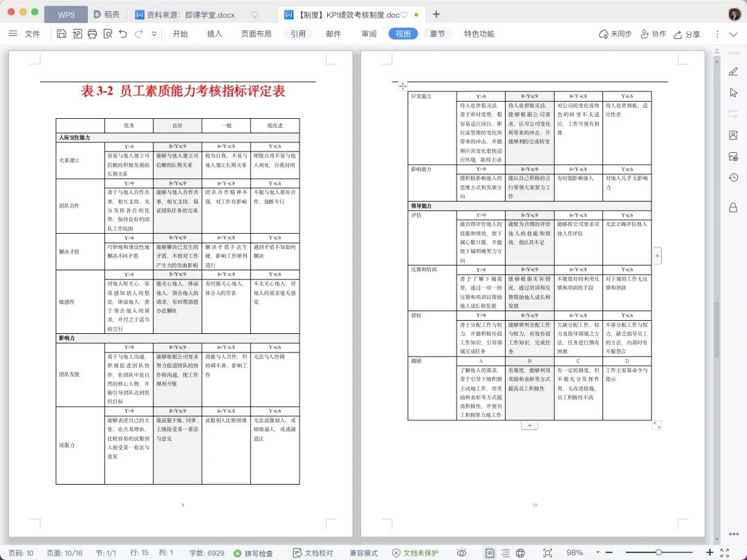Open the 稻壳 tab
The height and width of the screenshot is (560, 747).
coord(107,15)
